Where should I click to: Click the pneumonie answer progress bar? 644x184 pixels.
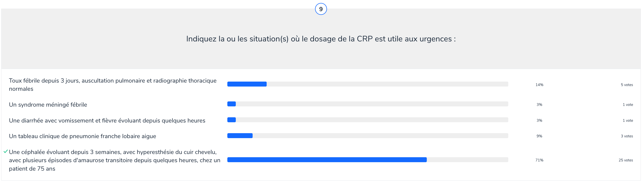point(367,136)
